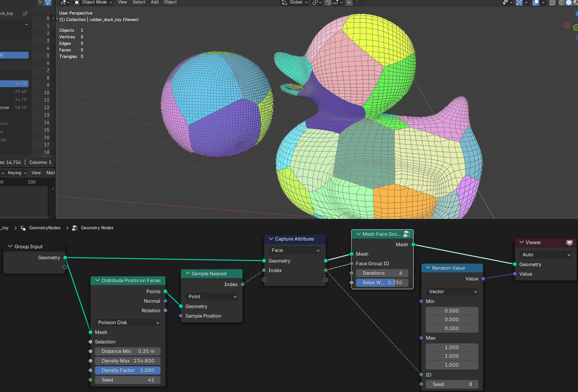
Task: Click the pin icon in the spreadsheet header
Action: coord(25,13)
